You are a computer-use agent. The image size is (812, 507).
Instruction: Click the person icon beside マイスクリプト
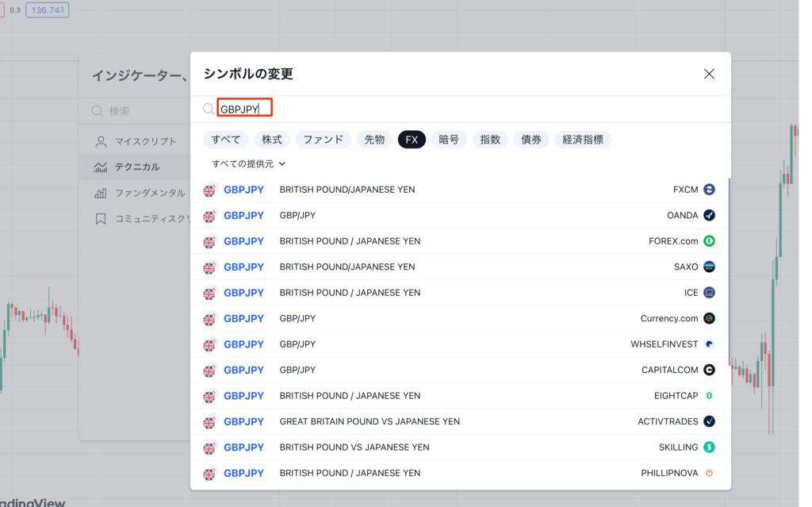pos(101,141)
